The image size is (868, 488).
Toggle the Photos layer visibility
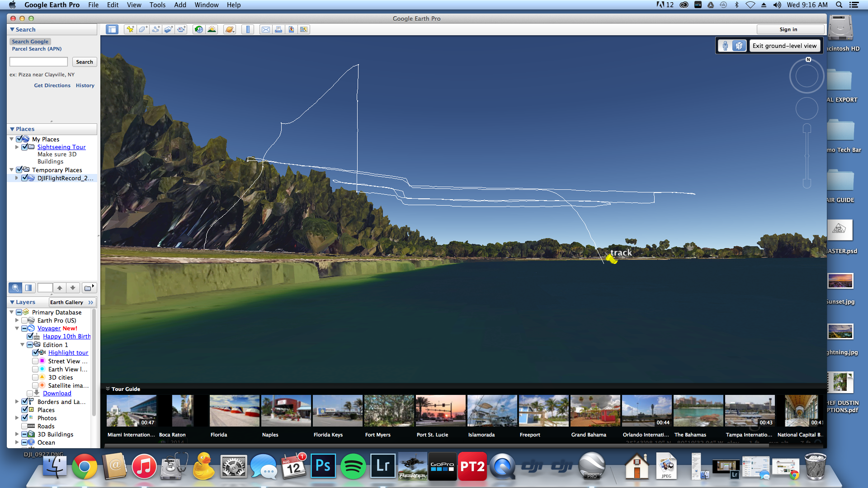24,418
